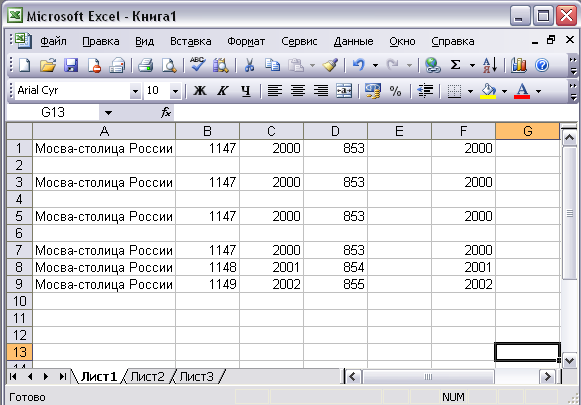Click the E-mail icon in toolbar

pyautogui.click(x=117, y=65)
